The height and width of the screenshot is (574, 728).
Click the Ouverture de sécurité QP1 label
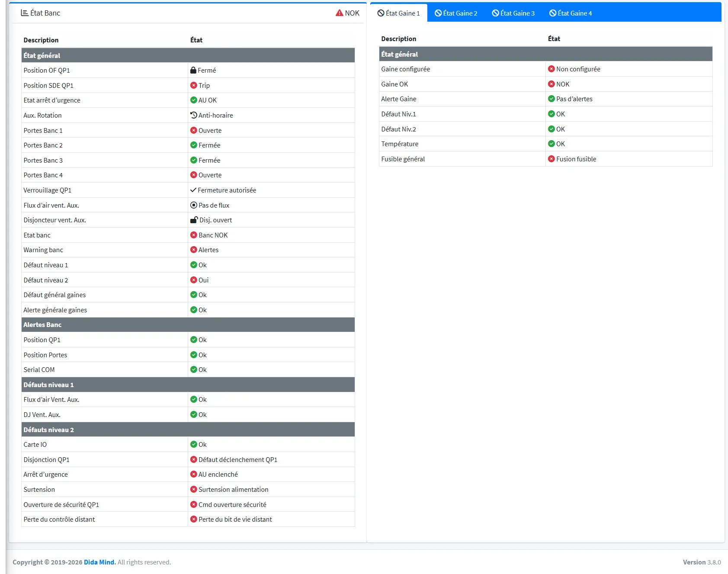61,505
